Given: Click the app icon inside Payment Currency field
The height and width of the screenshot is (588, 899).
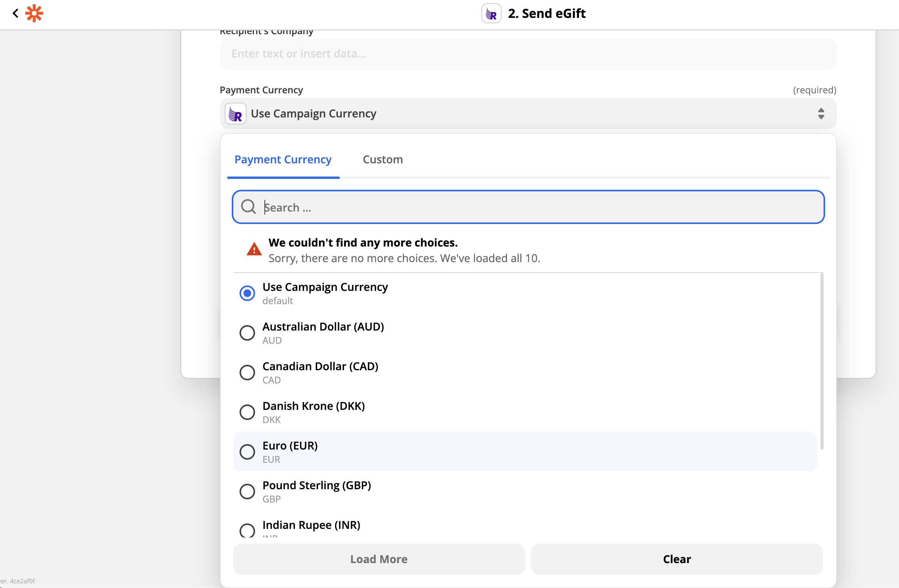Looking at the screenshot, I should 236,114.
